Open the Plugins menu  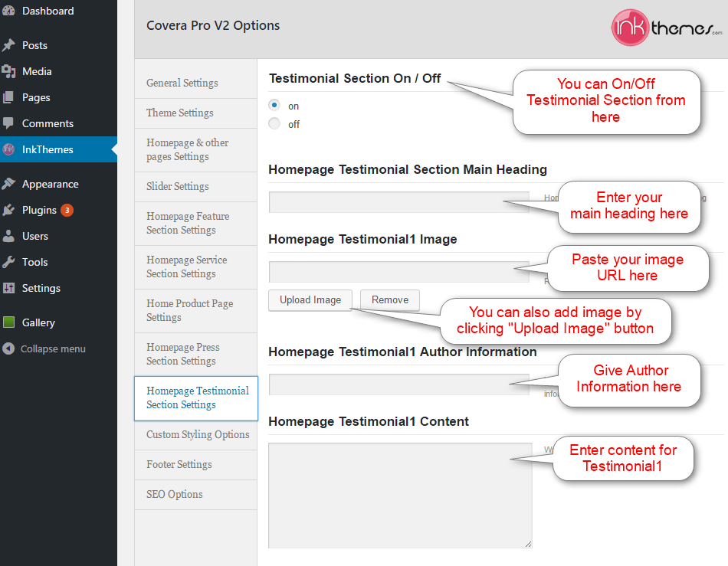pos(58,210)
